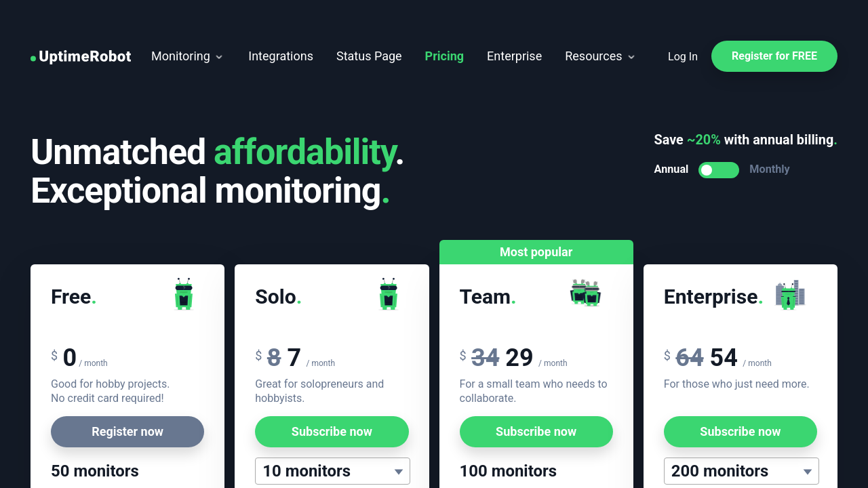Click the Enterprise plan robot icon
This screenshot has height=488, width=868.
[789, 295]
